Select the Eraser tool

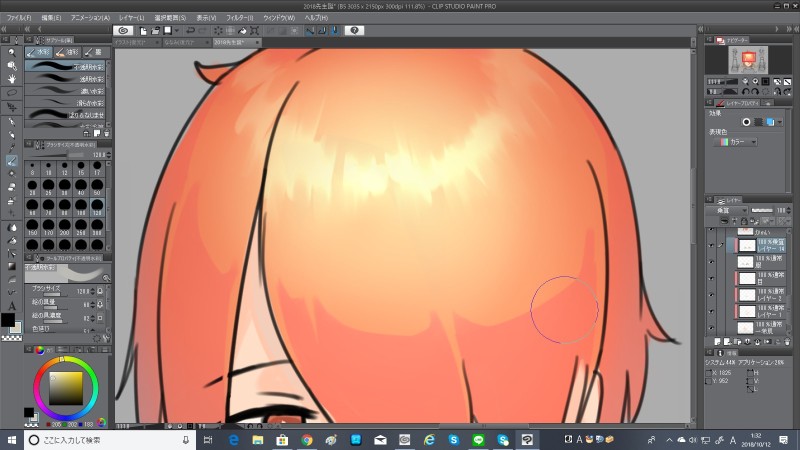click(11, 187)
